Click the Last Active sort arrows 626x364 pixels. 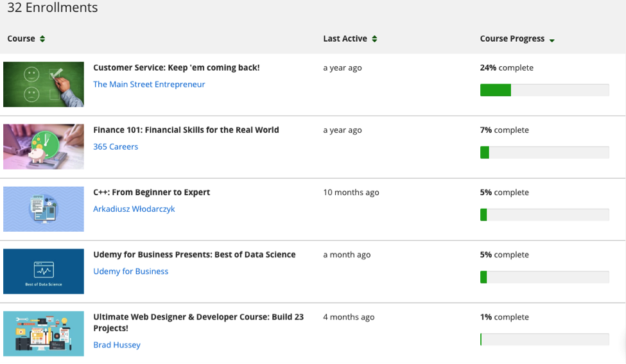tap(374, 39)
